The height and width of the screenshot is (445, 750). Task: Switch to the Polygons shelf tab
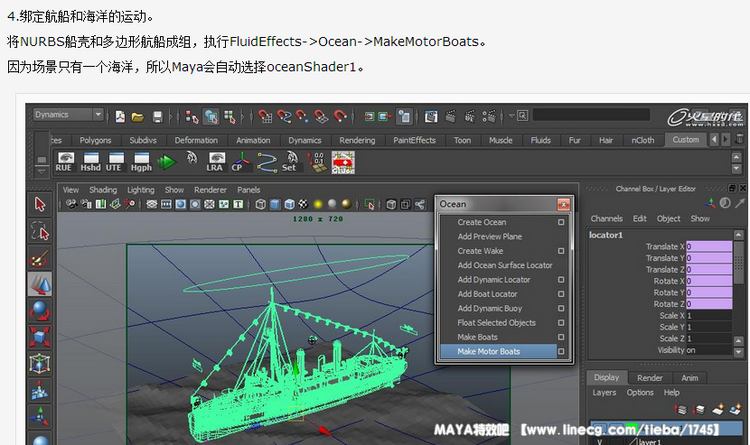point(95,140)
